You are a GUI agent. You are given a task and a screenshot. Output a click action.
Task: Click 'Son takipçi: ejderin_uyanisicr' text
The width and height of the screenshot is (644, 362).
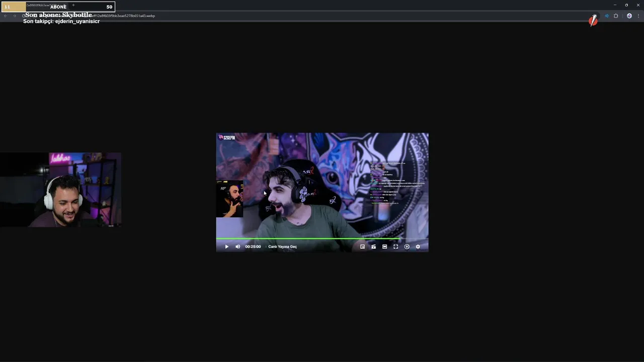(61, 22)
